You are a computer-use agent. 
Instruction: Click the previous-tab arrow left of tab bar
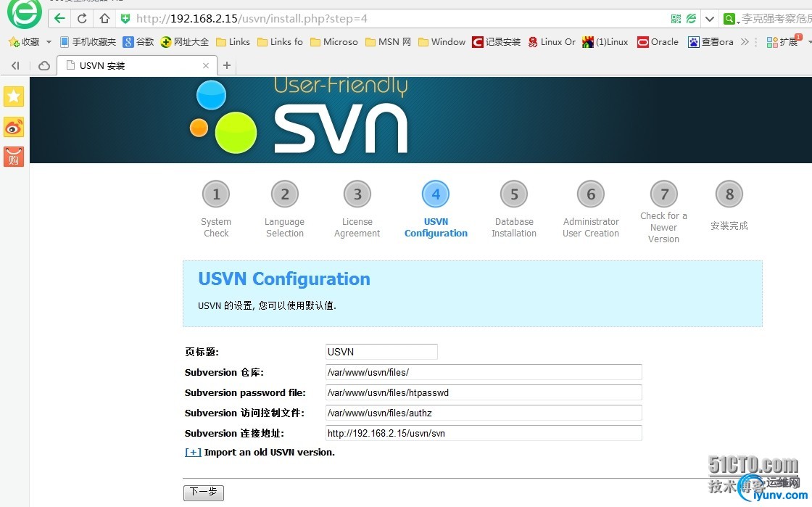15,66
